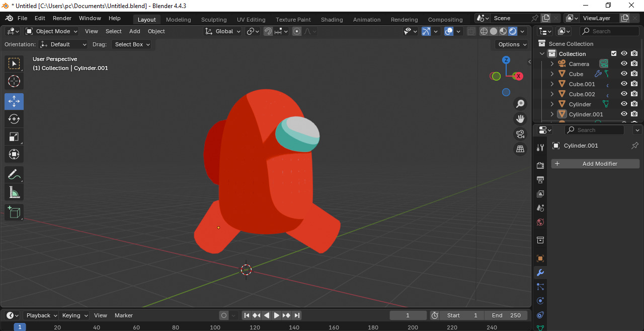Activate the Scale tool

click(14, 137)
